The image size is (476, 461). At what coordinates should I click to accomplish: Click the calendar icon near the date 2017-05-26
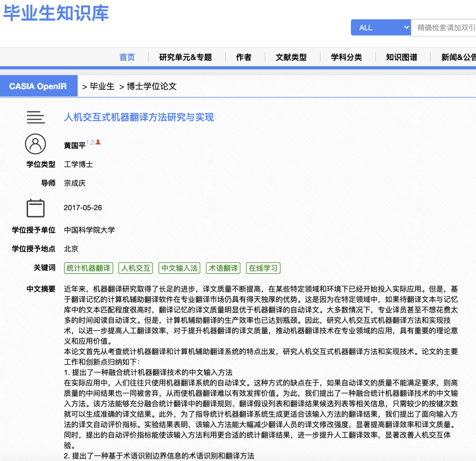click(36, 208)
